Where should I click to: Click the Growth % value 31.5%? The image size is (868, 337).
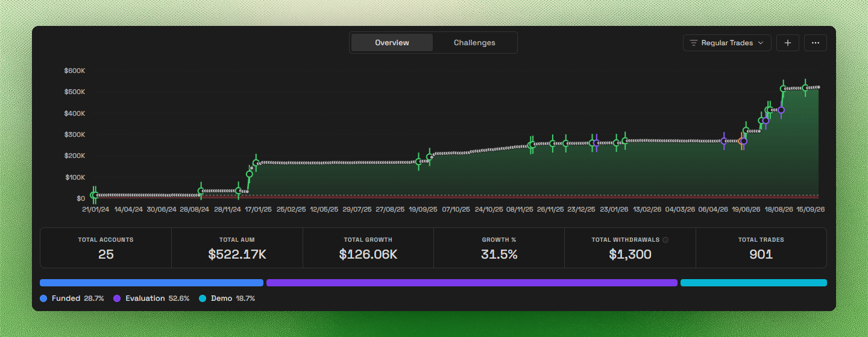[499, 254]
